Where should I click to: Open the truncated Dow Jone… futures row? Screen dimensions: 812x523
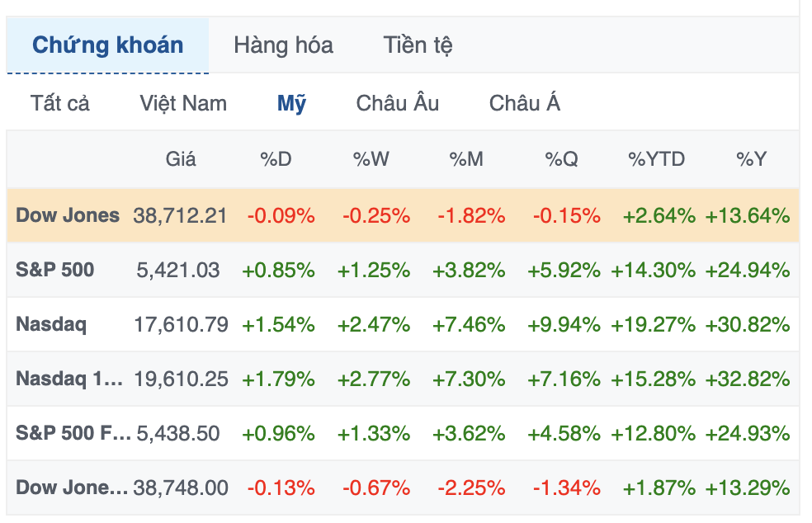(x=72, y=488)
